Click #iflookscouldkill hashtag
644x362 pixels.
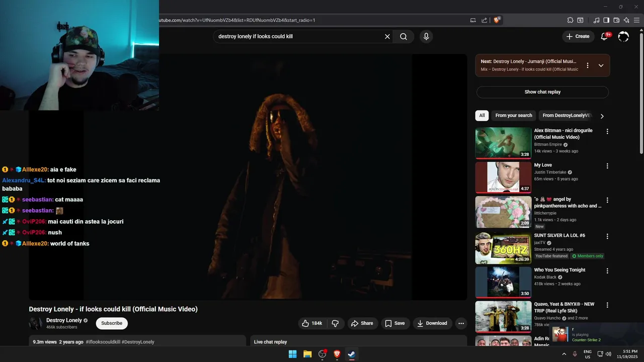[x=103, y=342]
